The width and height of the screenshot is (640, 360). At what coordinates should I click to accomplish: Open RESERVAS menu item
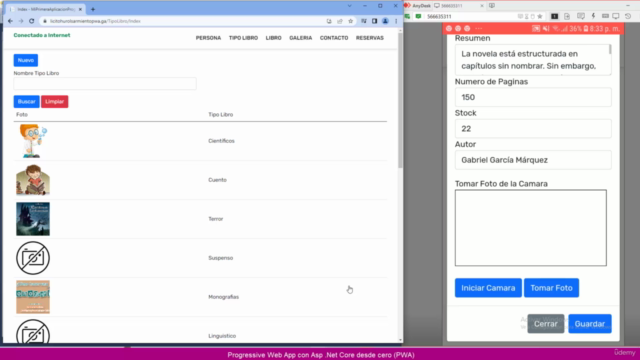[370, 38]
